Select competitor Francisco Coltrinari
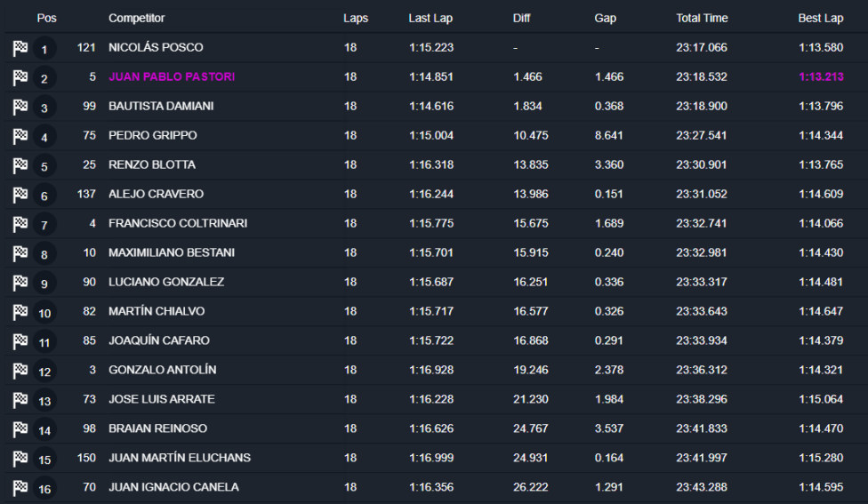 pyautogui.click(x=178, y=224)
